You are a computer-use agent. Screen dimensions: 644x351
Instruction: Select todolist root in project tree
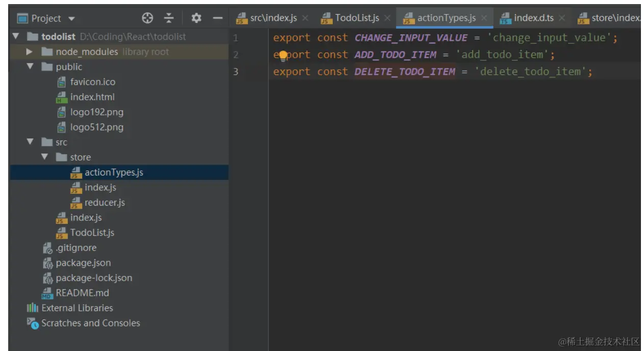point(118,37)
